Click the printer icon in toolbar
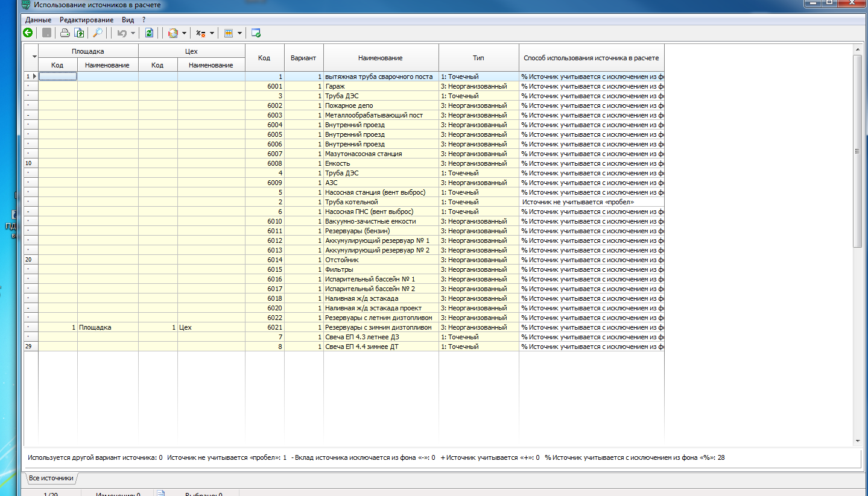868x496 pixels. [x=64, y=33]
